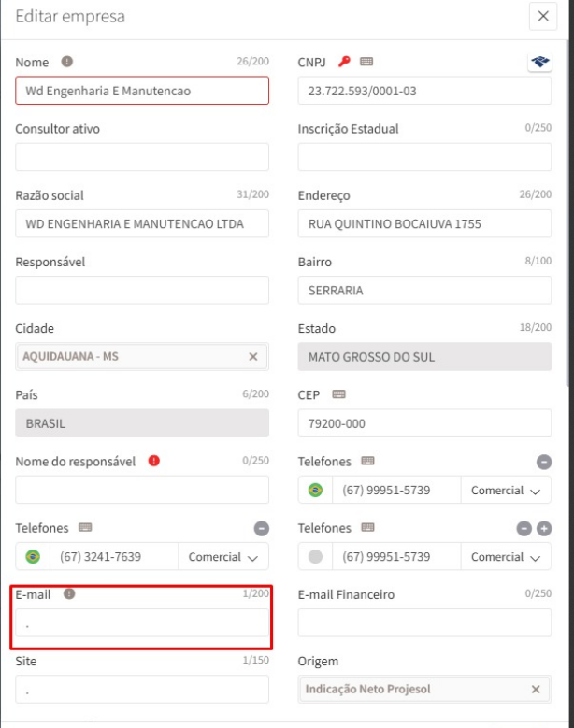
Task: Clear the AQUIDAUANA - MS city selection
Action: 252,356
